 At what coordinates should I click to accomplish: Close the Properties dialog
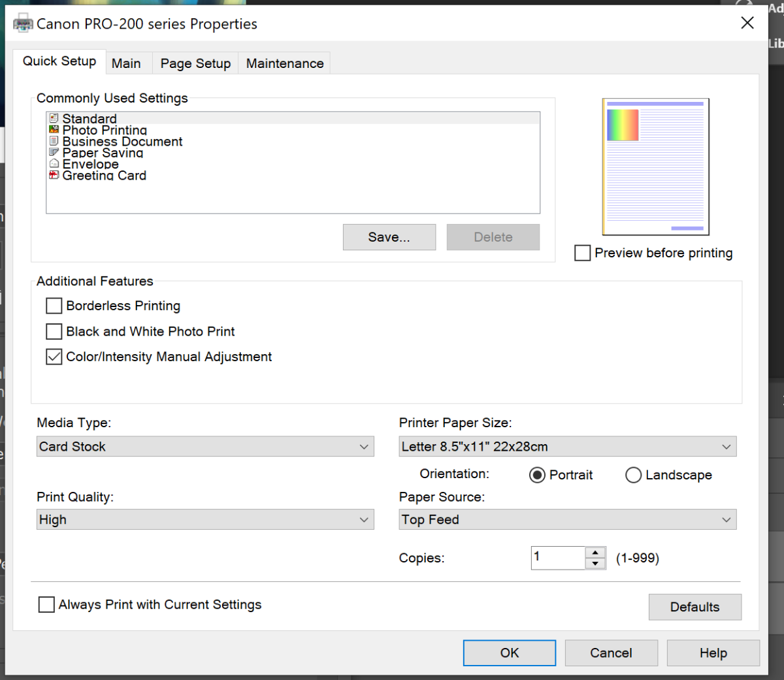pos(747,23)
